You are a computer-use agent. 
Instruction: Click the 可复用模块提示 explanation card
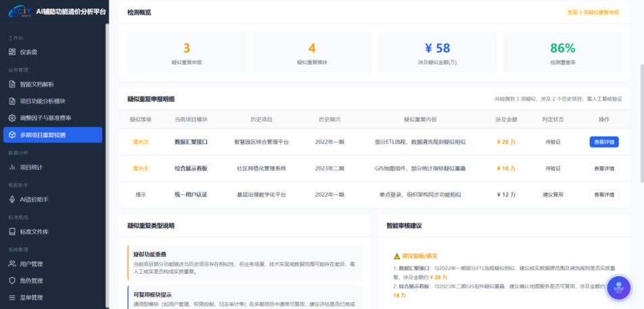(245, 298)
